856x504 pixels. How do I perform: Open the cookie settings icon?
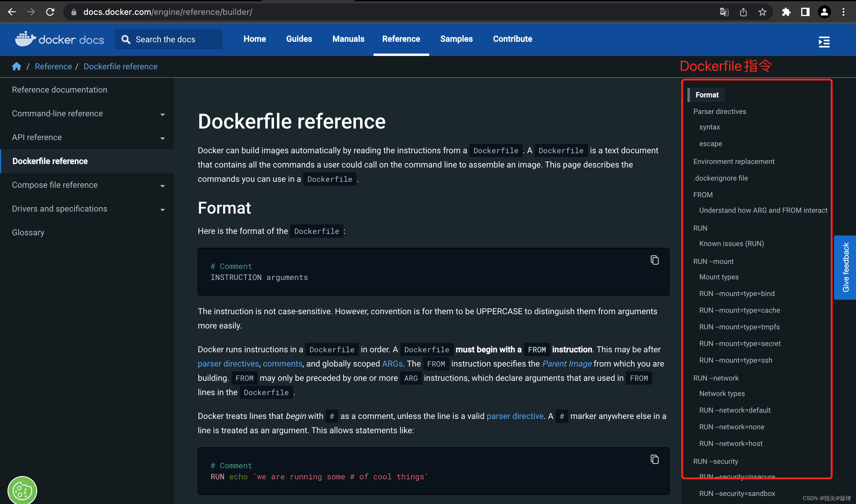[22, 490]
